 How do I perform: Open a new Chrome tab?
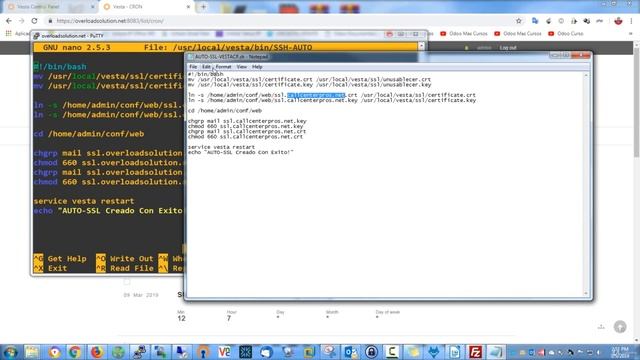tap(203, 7)
